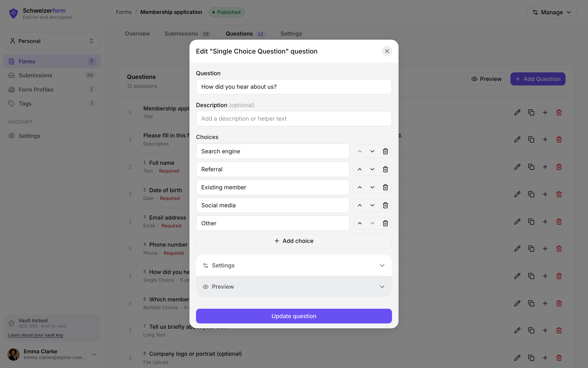Click the Add Question button

point(538,79)
